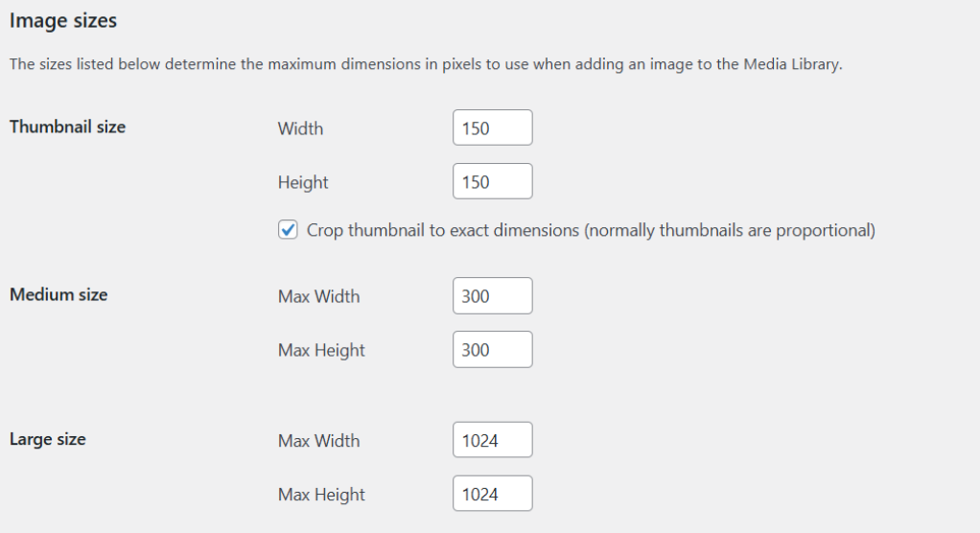980x533 pixels.
Task: Click the Thumbnail size Width input field
Action: click(492, 127)
